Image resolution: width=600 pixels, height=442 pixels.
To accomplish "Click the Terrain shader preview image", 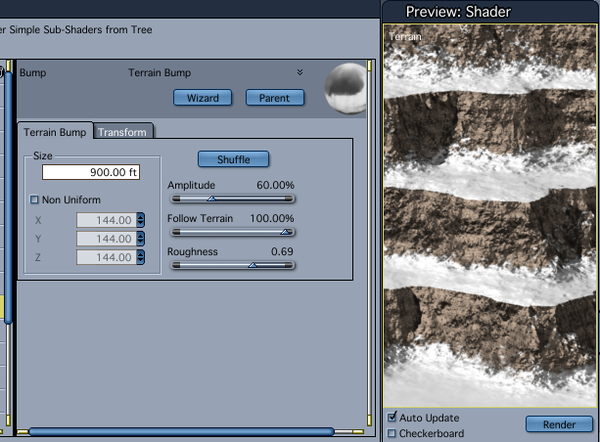I will [490, 216].
